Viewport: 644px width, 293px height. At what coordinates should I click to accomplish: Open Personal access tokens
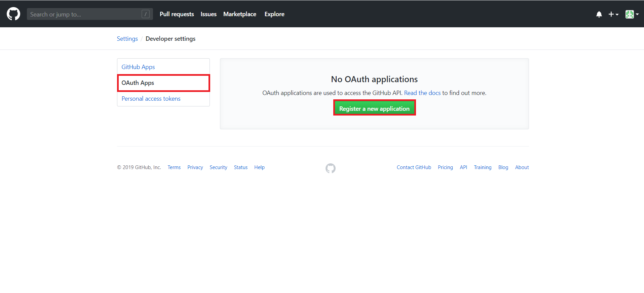point(163,99)
